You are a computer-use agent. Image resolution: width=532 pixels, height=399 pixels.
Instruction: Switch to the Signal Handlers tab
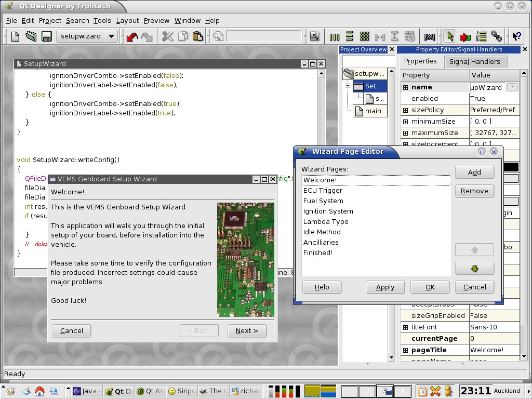pos(475,62)
